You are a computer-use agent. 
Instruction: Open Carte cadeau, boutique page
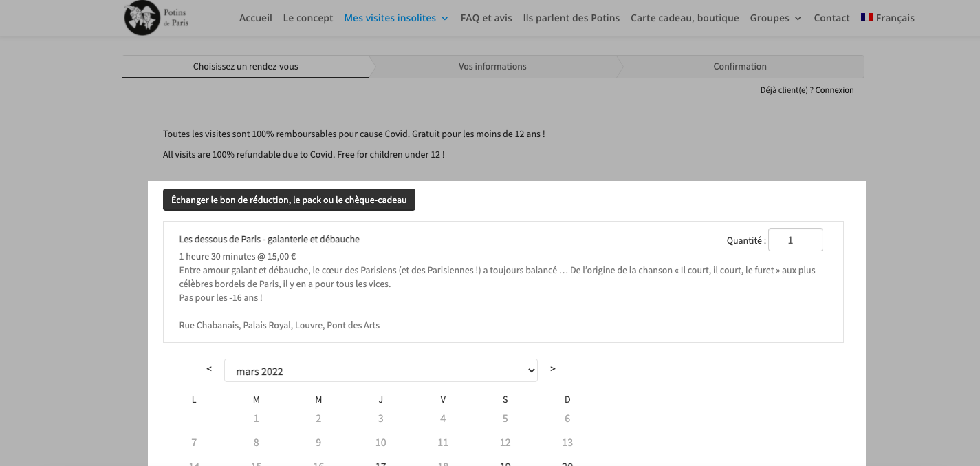685,18
